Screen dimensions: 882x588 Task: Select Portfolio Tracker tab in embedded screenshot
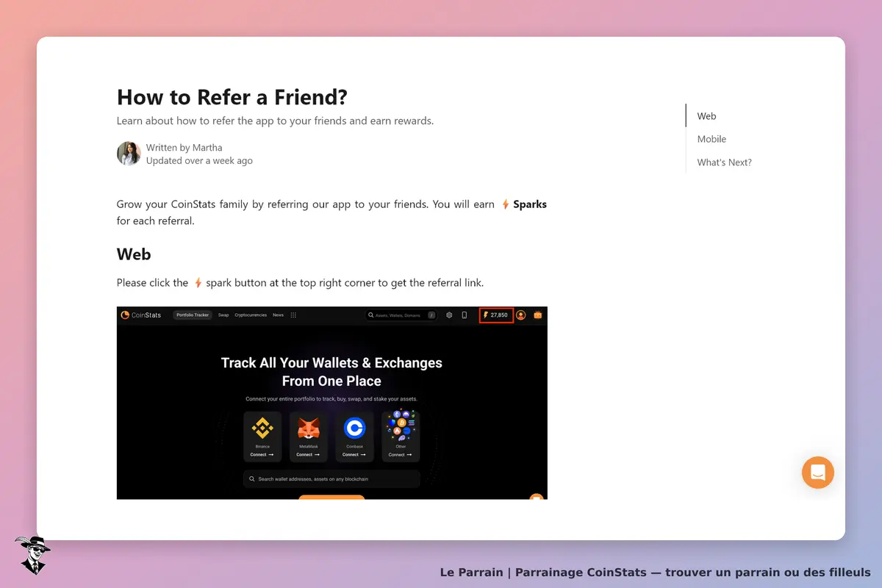coord(193,315)
